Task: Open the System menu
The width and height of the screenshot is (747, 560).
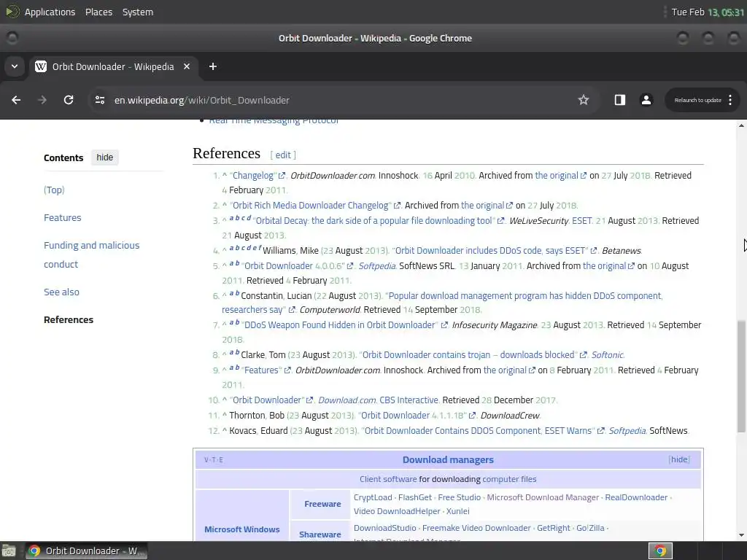Action: [x=138, y=12]
